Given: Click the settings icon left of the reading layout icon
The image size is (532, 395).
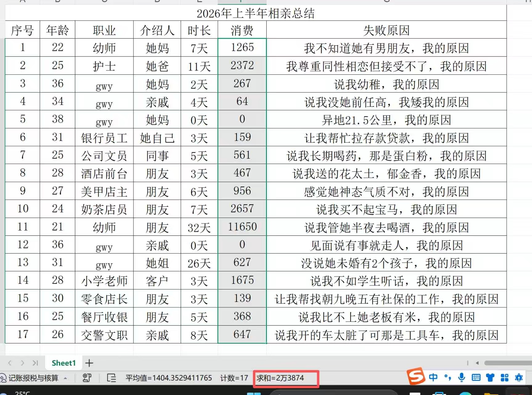Looking at the screenshot, I should tap(87, 378).
